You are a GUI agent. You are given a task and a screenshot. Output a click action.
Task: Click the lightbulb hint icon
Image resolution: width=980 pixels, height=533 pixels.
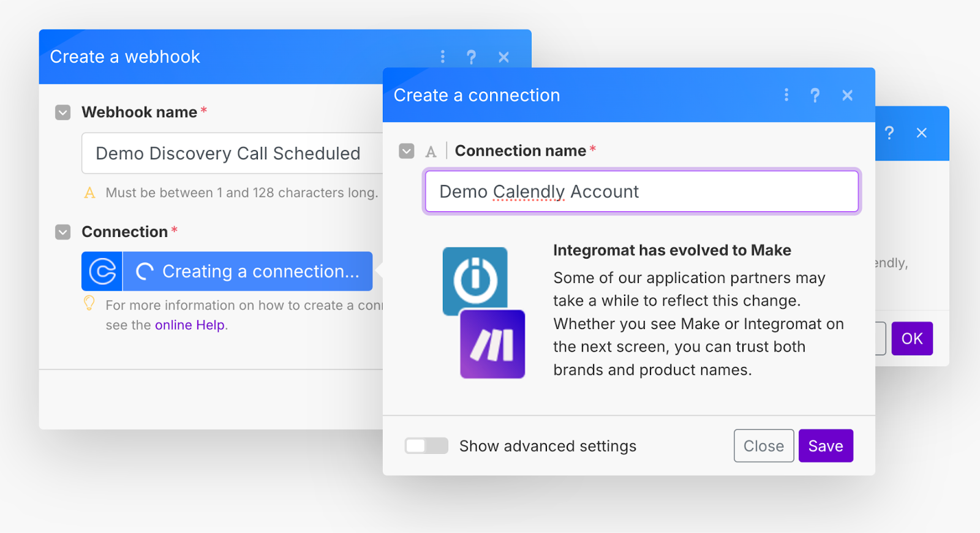(x=89, y=303)
